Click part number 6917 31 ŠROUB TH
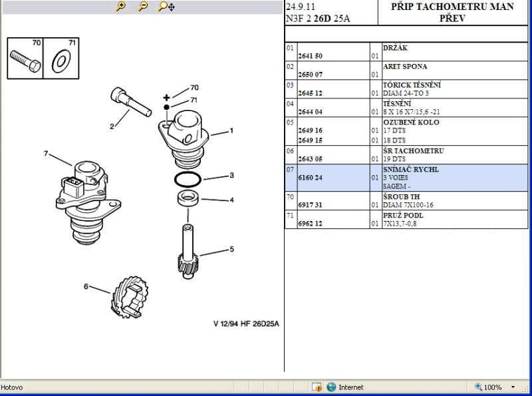This screenshot has height=396, width=532. coord(310,205)
